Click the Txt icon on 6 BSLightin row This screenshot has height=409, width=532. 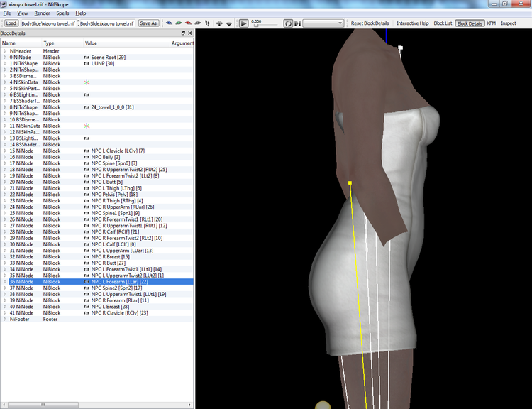87,94
